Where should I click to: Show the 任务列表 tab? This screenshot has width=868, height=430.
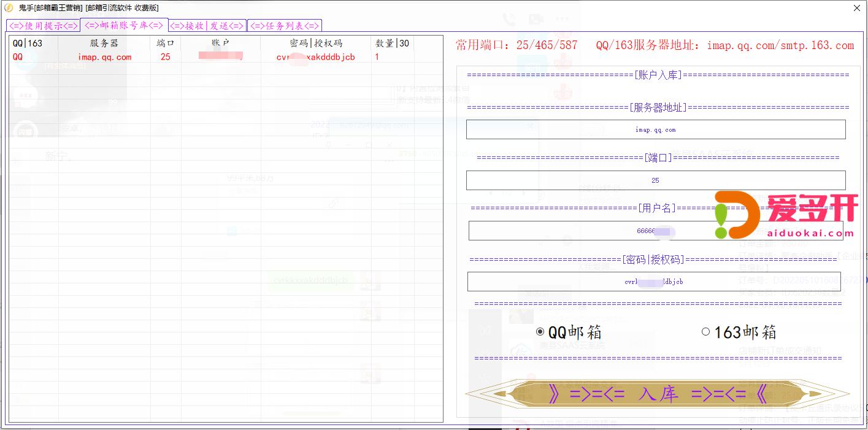click(285, 26)
